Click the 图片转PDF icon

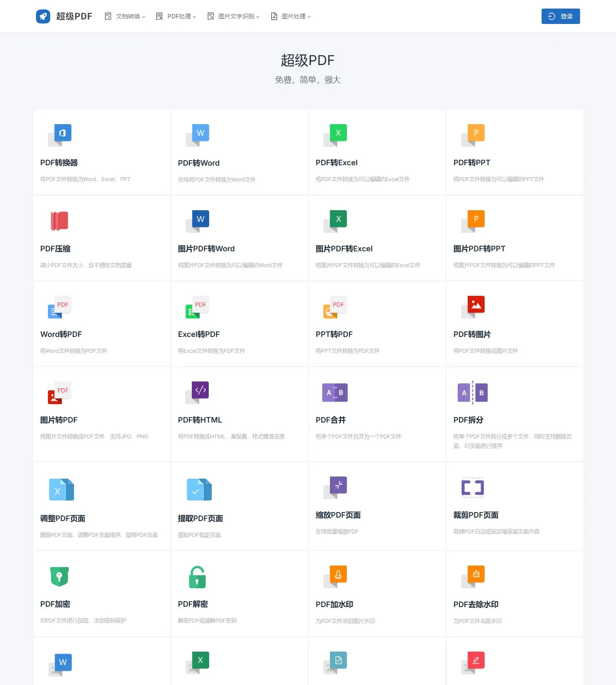tap(59, 393)
